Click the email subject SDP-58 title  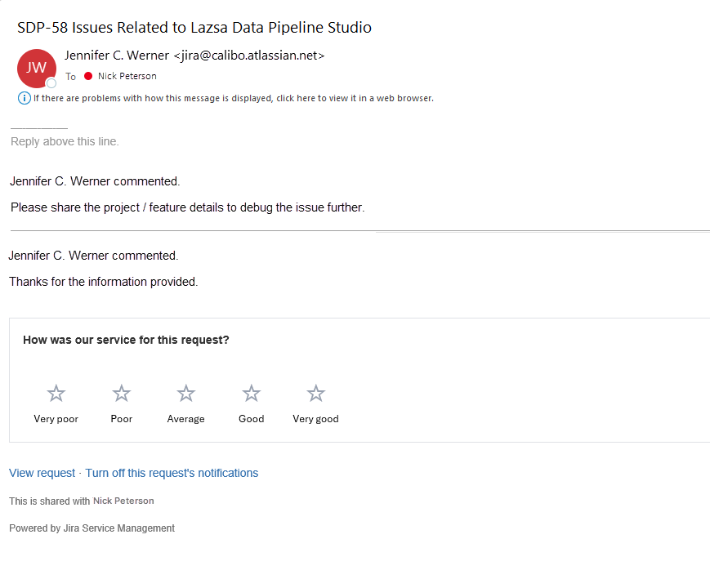(194, 28)
